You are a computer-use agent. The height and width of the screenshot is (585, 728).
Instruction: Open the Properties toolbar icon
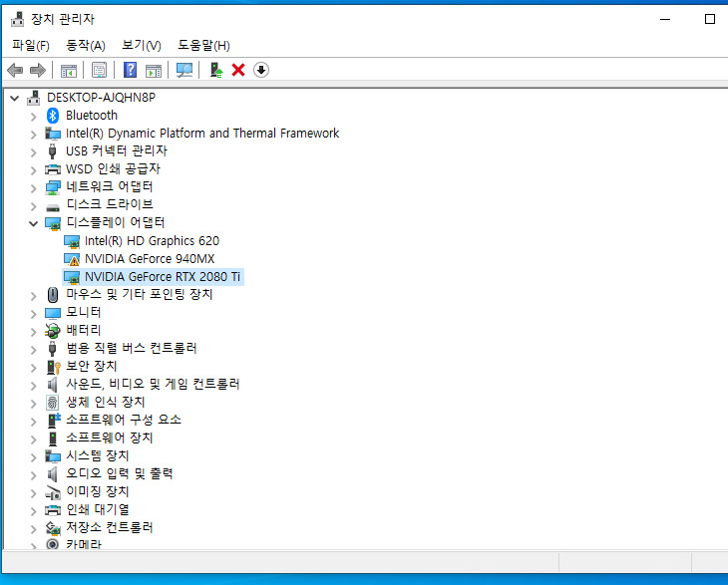99,70
